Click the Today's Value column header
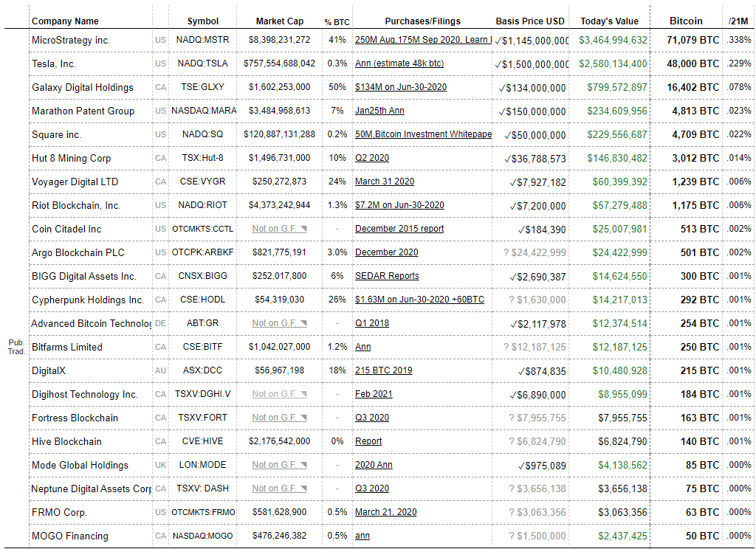756x549 pixels. pos(609,21)
